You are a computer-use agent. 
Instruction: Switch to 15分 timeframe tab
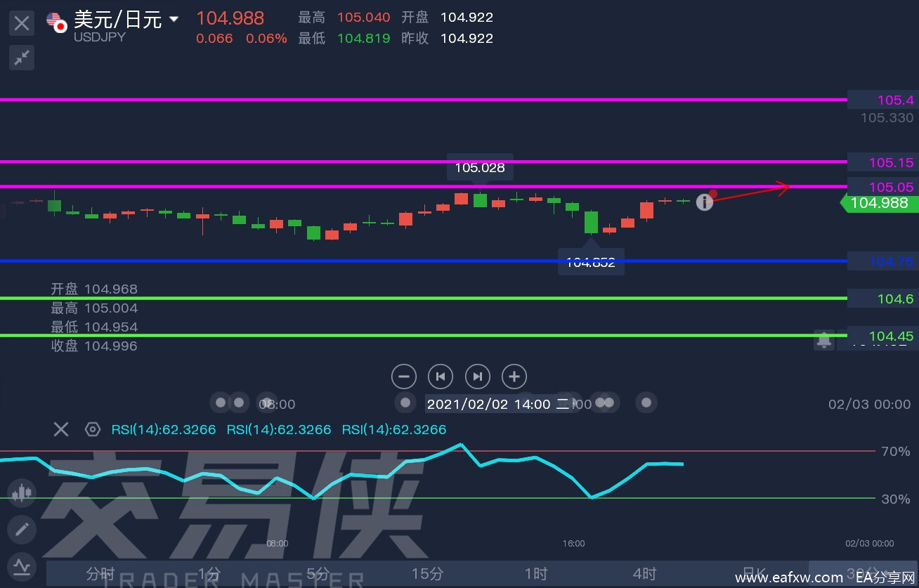[427, 574]
